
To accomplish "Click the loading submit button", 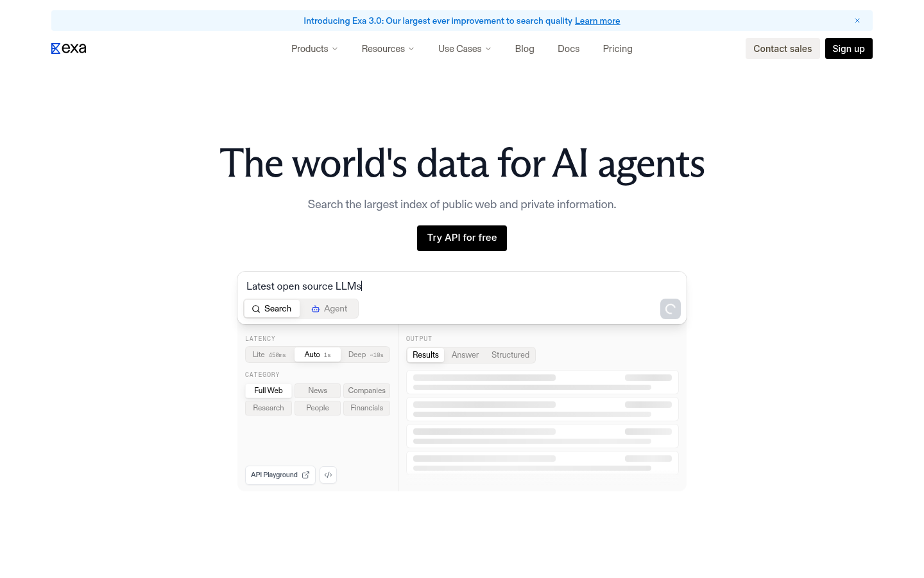I will coord(671,309).
